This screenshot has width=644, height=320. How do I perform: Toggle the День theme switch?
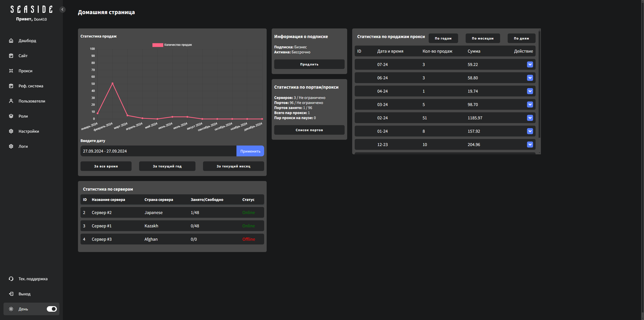[52, 309]
